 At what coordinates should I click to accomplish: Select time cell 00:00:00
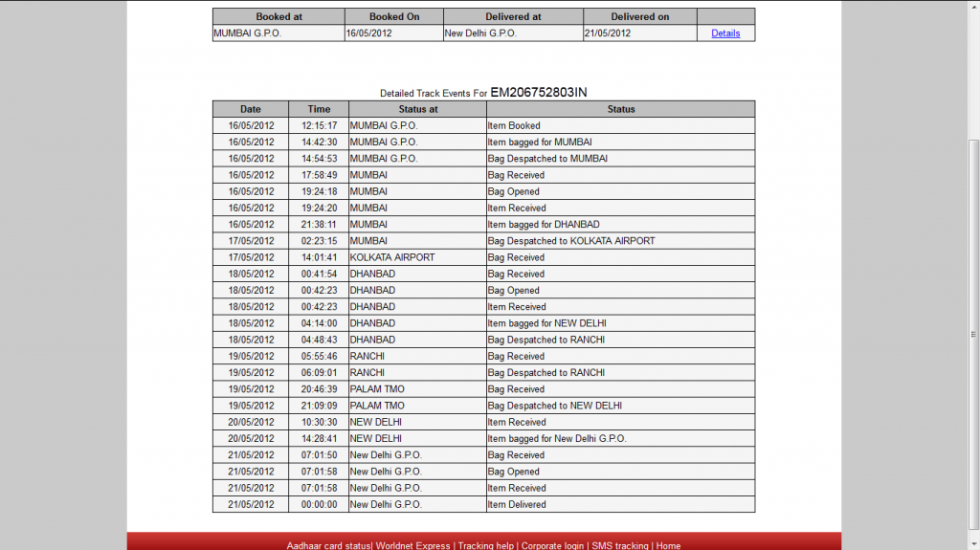(x=319, y=504)
